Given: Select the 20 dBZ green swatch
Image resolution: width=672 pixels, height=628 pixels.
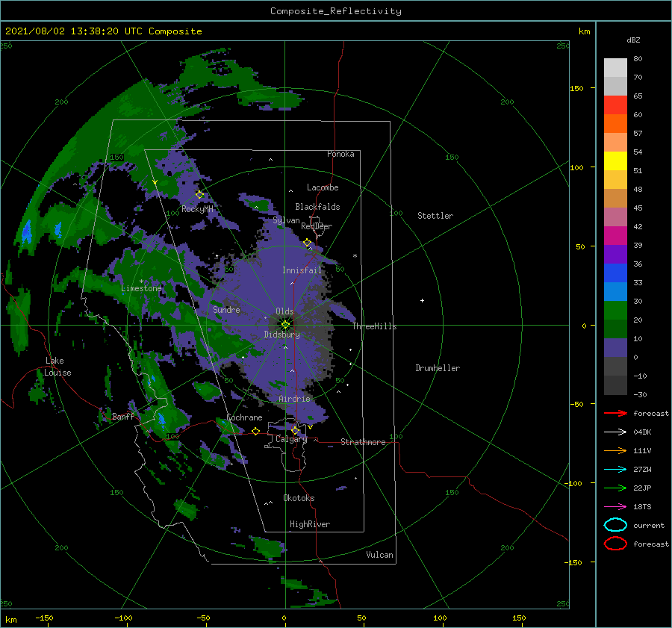Looking at the screenshot, I should [615, 311].
